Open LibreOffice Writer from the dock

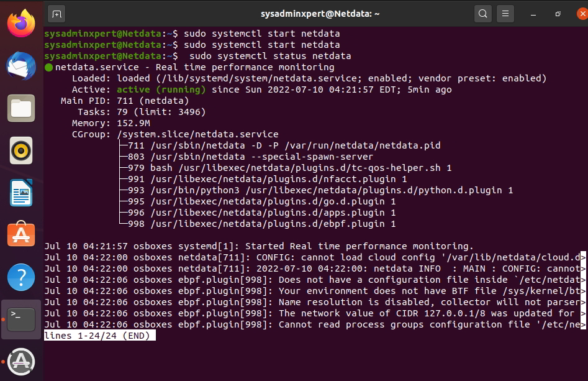(20, 193)
